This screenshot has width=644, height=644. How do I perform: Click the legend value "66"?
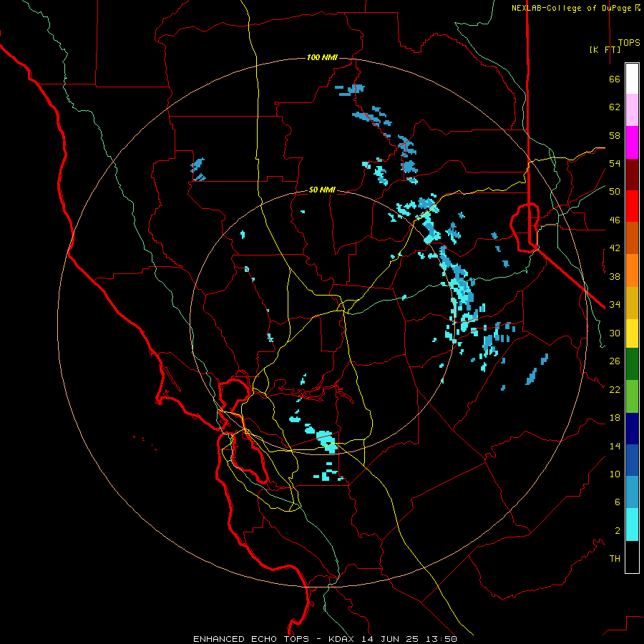(615, 79)
